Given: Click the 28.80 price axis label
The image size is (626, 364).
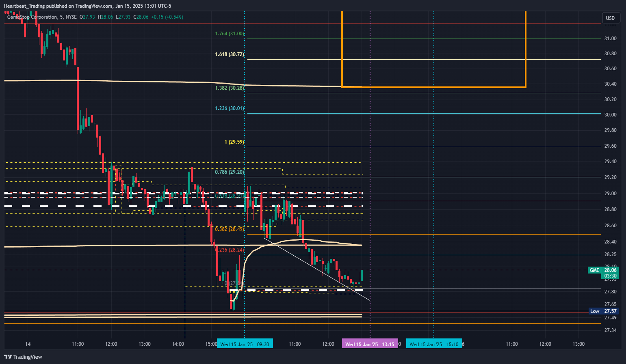Looking at the screenshot, I should point(610,209).
